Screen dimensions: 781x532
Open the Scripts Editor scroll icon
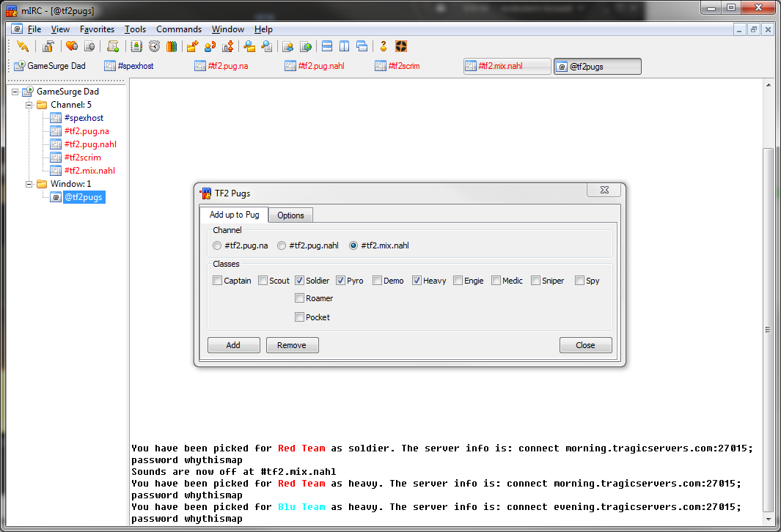click(x=113, y=46)
